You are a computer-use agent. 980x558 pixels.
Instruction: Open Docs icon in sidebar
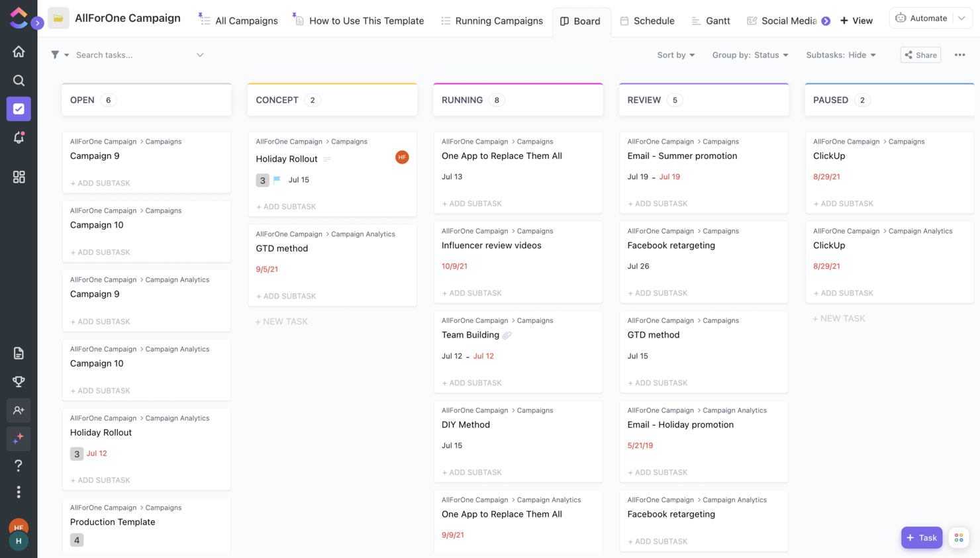(19, 353)
